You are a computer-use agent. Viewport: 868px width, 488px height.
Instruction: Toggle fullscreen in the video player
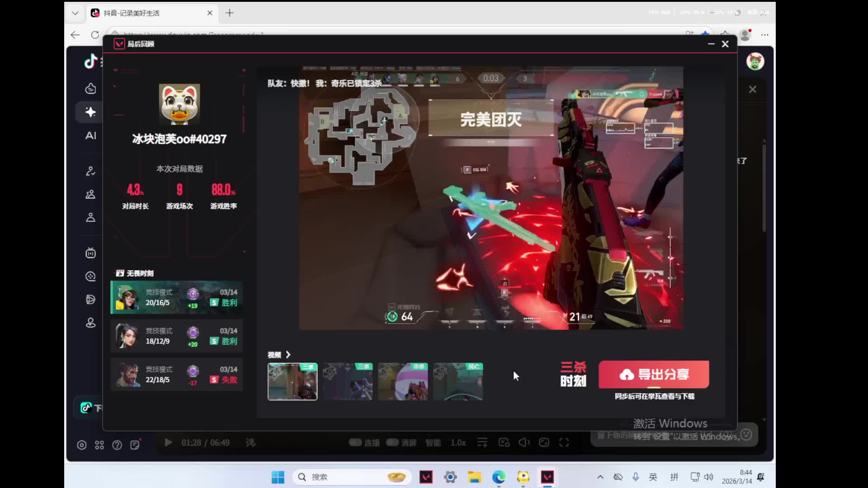[564, 442]
